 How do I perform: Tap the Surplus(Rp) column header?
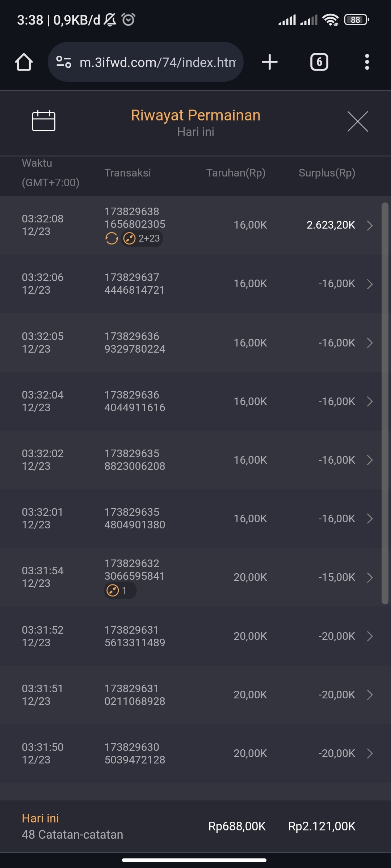tap(327, 173)
